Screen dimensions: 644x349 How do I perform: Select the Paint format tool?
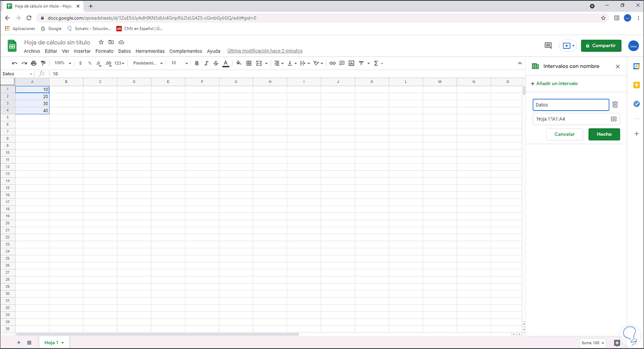(x=43, y=63)
